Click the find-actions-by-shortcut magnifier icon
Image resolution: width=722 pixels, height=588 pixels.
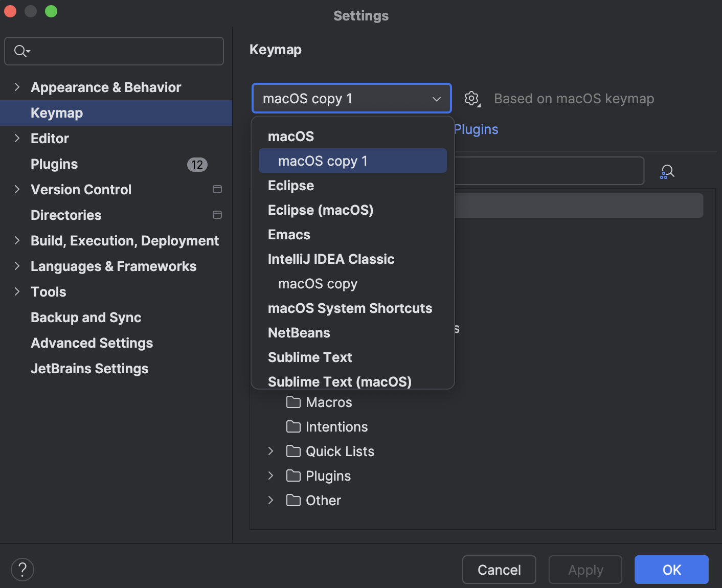click(x=667, y=171)
